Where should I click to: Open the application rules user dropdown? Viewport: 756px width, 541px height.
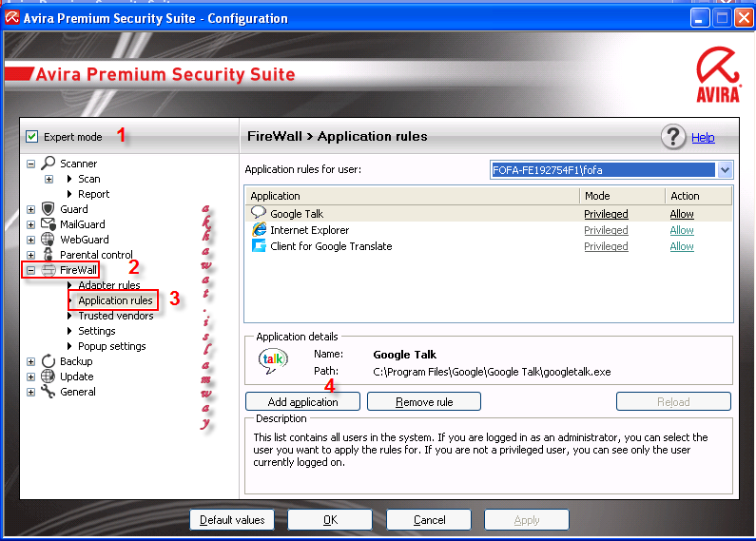coord(725,170)
